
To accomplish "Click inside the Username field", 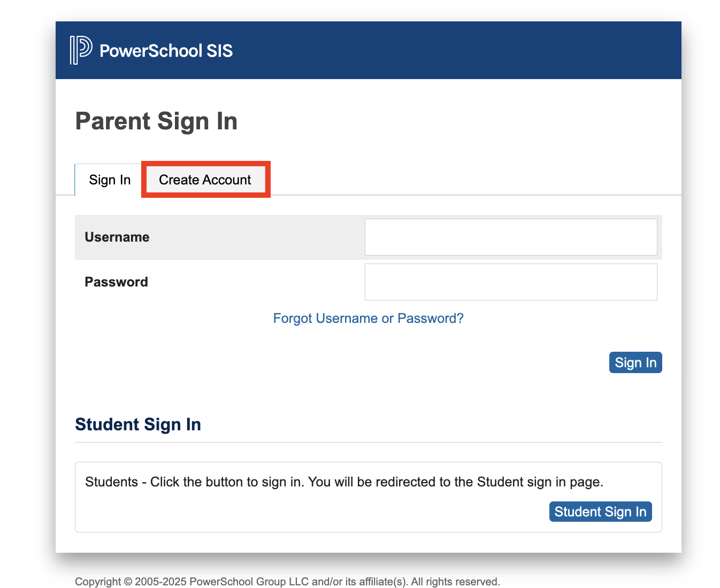I will click(x=510, y=237).
